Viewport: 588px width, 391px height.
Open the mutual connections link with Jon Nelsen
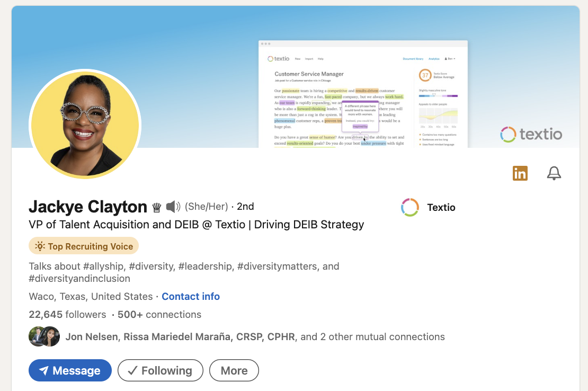click(255, 336)
